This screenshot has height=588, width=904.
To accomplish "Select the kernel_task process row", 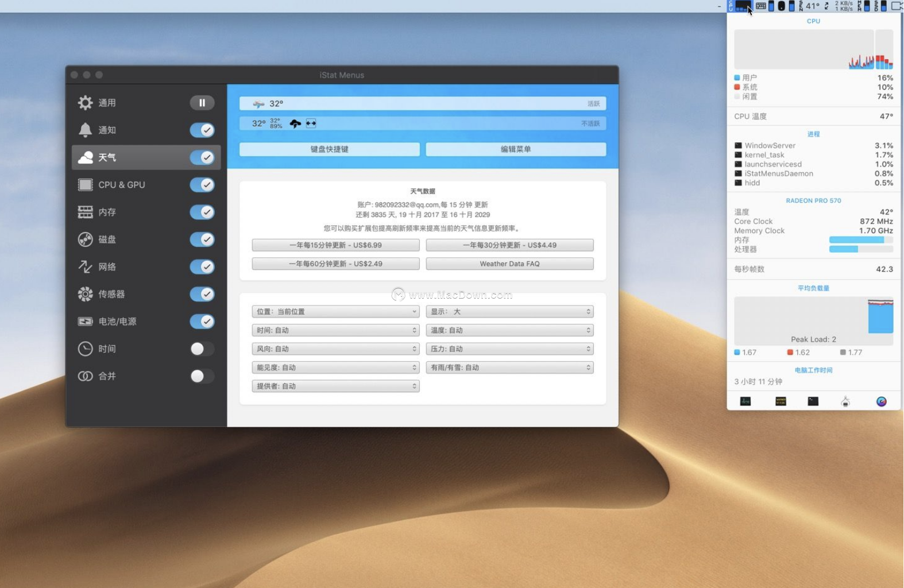I will (x=813, y=155).
